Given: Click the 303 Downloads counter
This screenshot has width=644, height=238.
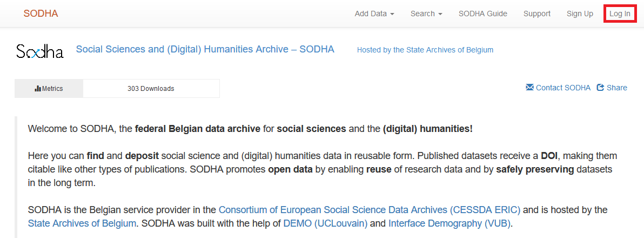Looking at the screenshot, I should click(x=151, y=88).
